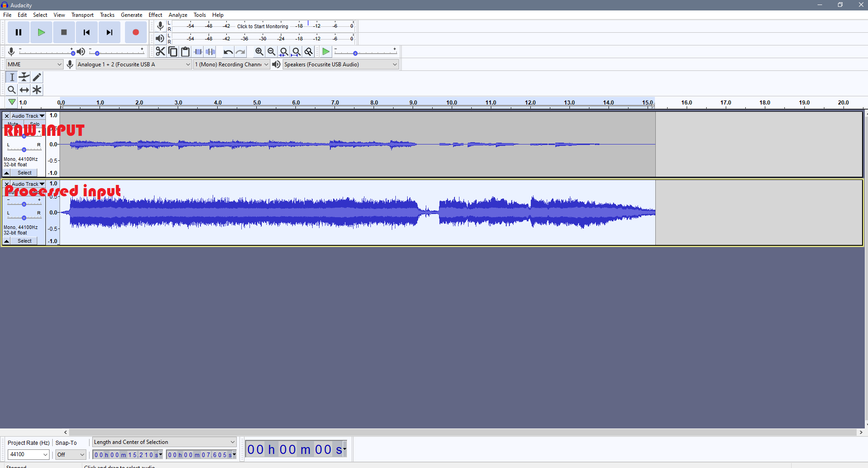
Task: Open the Analogue 1 + 2 recording device dropdown
Action: pyautogui.click(x=134, y=65)
